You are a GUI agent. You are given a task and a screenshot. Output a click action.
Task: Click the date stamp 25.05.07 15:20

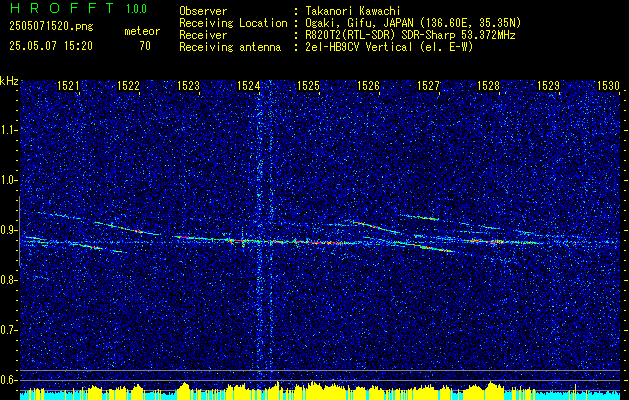tap(51, 46)
